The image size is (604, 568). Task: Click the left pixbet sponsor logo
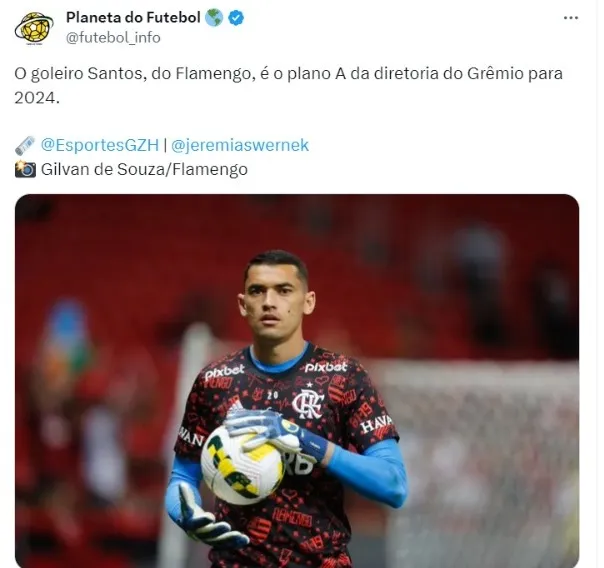pos(225,372)
